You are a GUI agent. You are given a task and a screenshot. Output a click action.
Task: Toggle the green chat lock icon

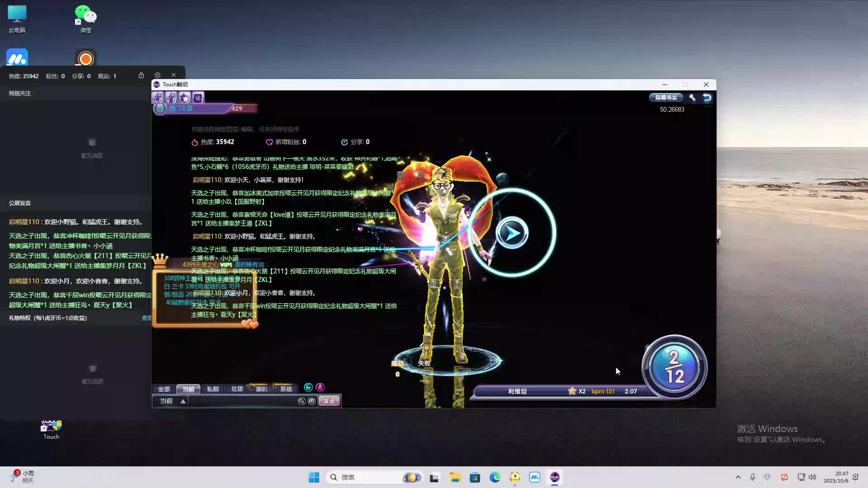coord(308,387)
